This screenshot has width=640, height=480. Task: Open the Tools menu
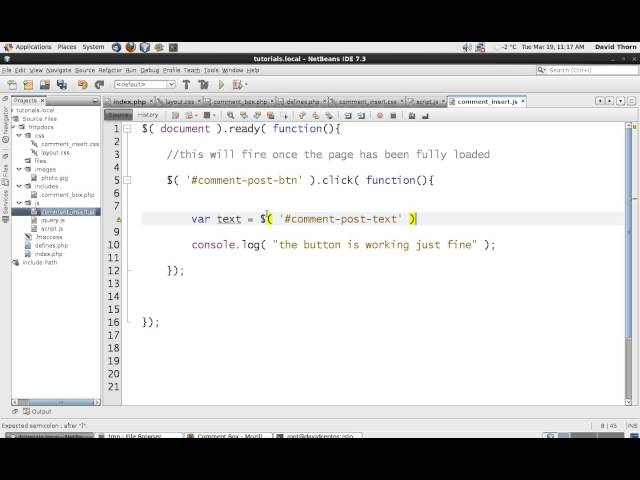[x=211, y=70]
